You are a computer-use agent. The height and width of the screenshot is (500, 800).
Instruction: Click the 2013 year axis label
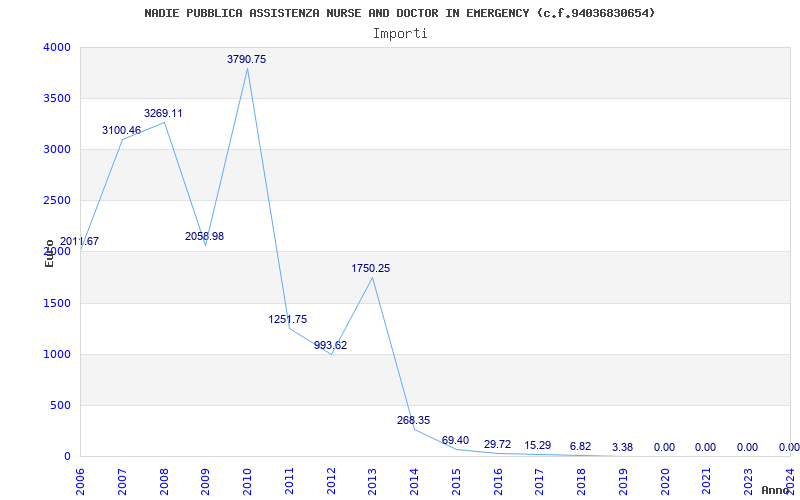[372, 480]
